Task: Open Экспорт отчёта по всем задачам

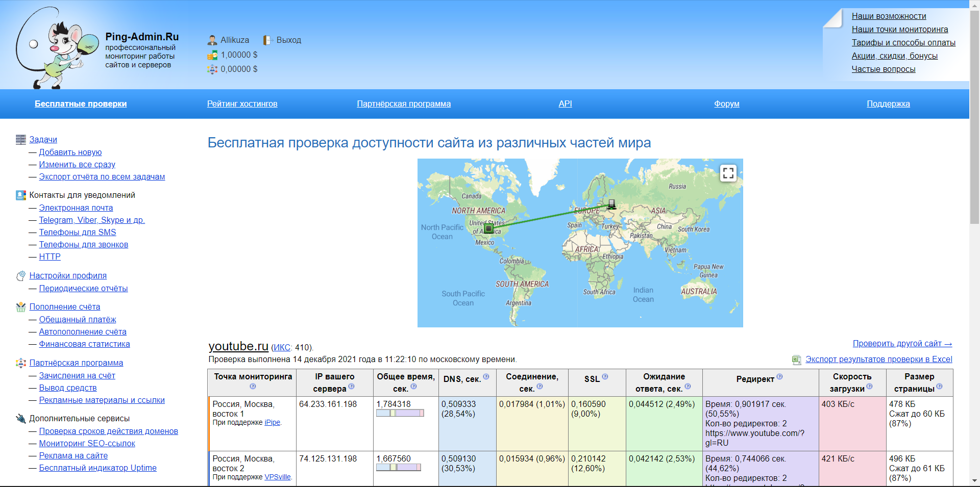Action: pos(102,177)
